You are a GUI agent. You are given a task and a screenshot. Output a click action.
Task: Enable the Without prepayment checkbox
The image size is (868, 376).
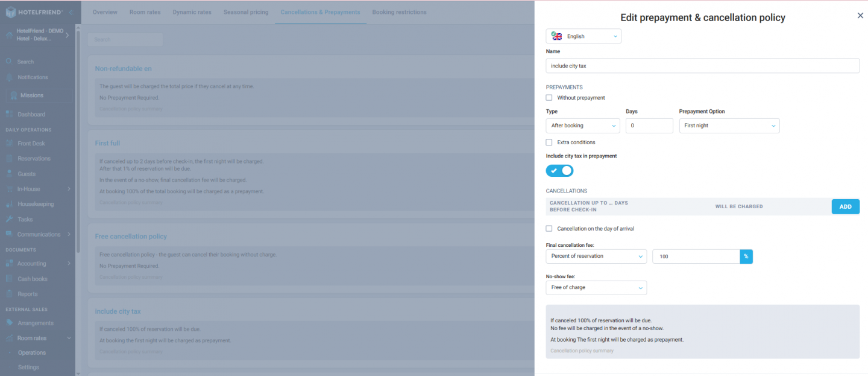tap(549, 98)
